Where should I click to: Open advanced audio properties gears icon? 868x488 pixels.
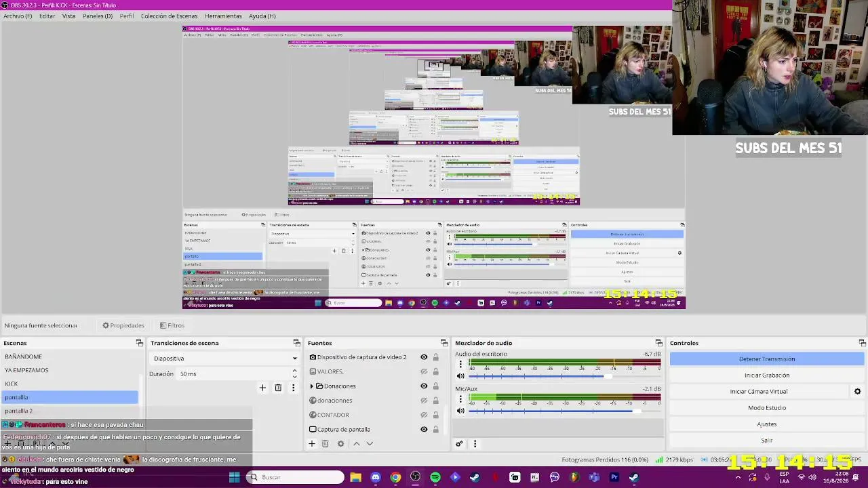coord(459,444)
